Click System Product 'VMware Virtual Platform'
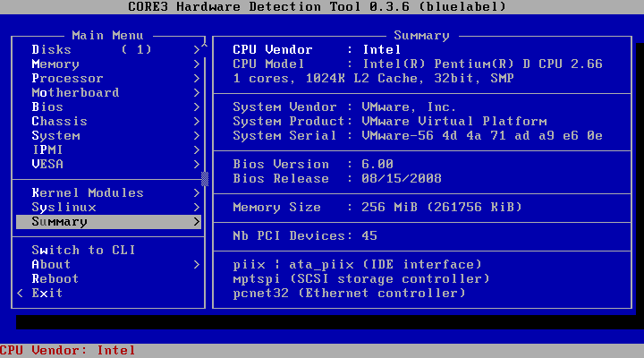The image size is (644, 358). (390, 122)
